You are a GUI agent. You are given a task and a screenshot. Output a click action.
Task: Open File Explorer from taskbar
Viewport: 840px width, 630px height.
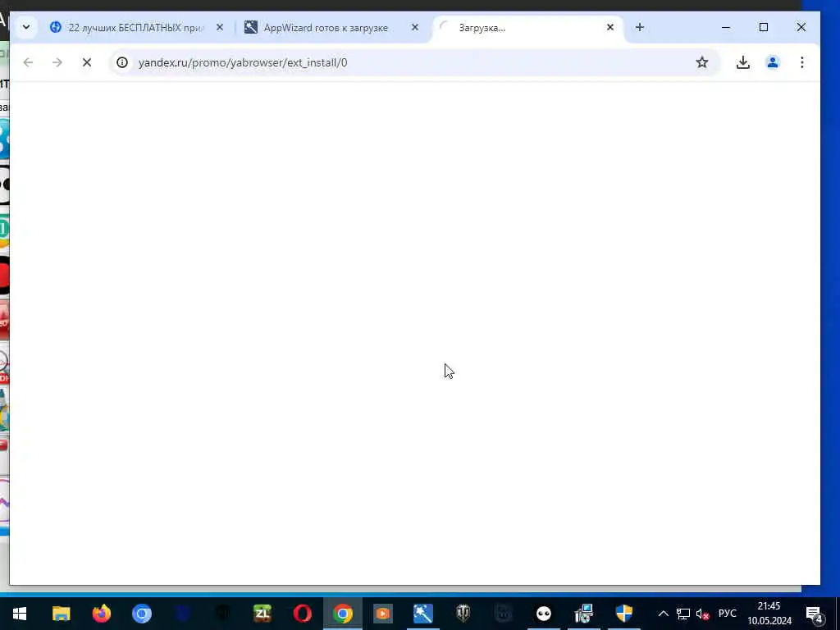(61, 614)
